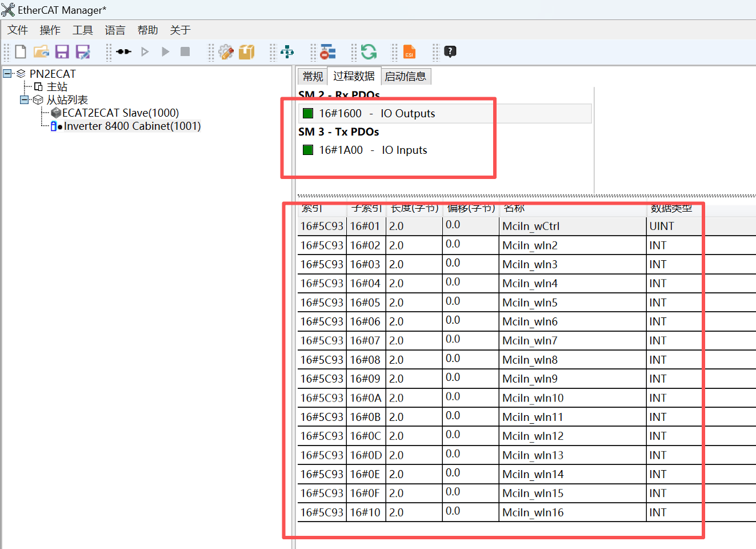This screenshot has height=549, width=756.
Task: Click the yellow package box icon
Action: click(247, 52)
